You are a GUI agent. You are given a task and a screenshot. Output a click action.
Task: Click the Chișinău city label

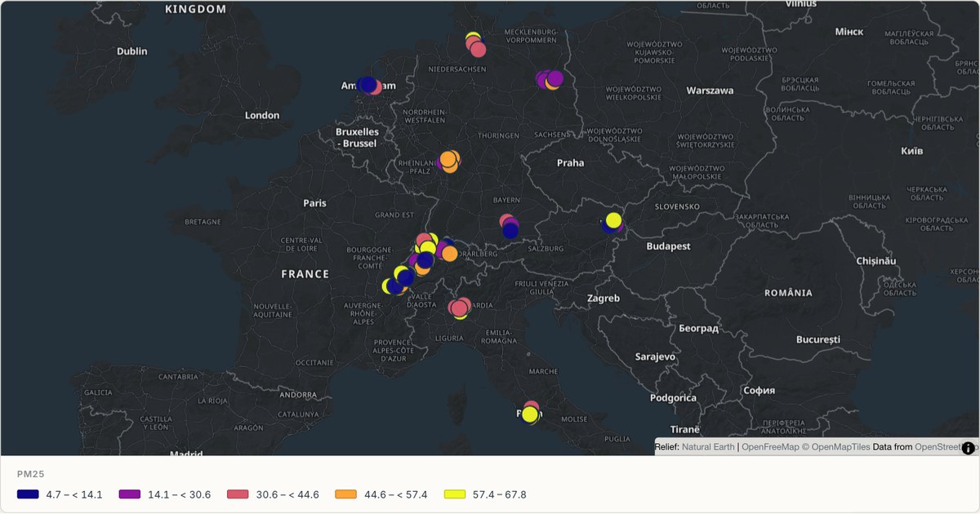875,260
